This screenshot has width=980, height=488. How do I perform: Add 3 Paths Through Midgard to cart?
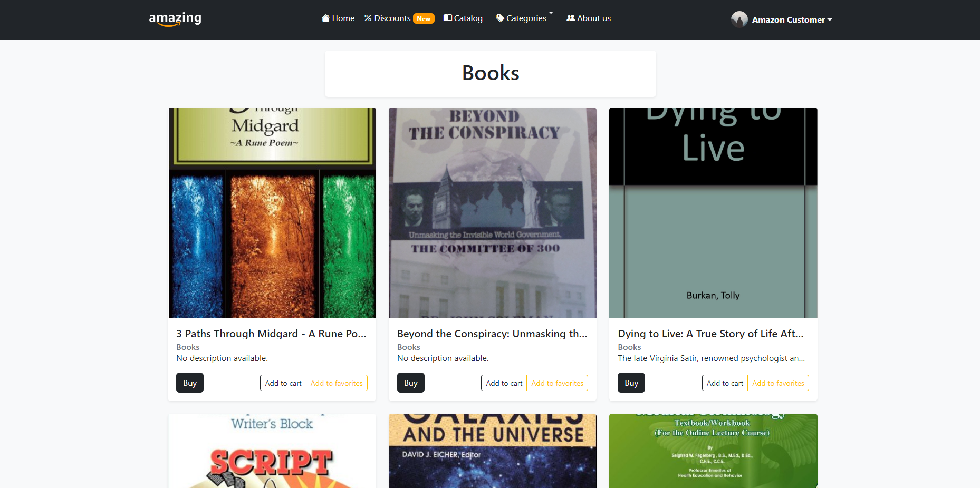tap(283, 383)
